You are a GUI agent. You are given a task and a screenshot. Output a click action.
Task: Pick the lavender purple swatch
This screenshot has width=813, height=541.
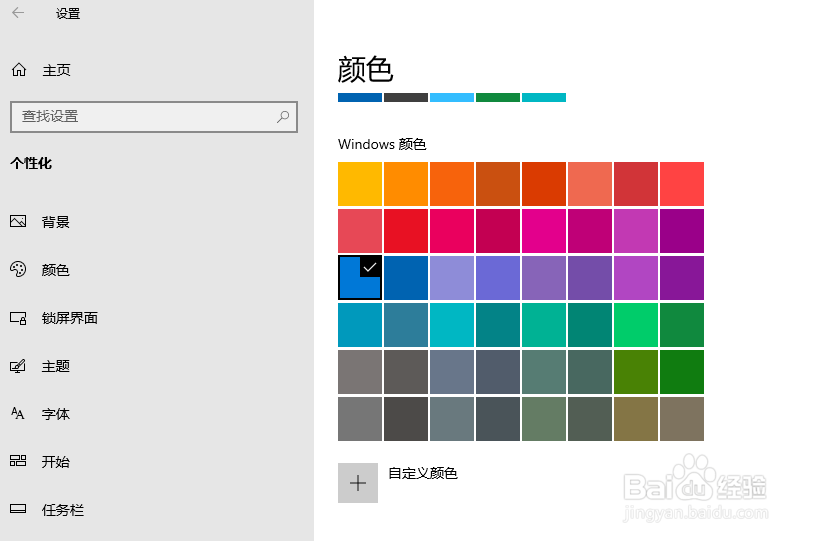pyautogui.click(x=452, y=278)
